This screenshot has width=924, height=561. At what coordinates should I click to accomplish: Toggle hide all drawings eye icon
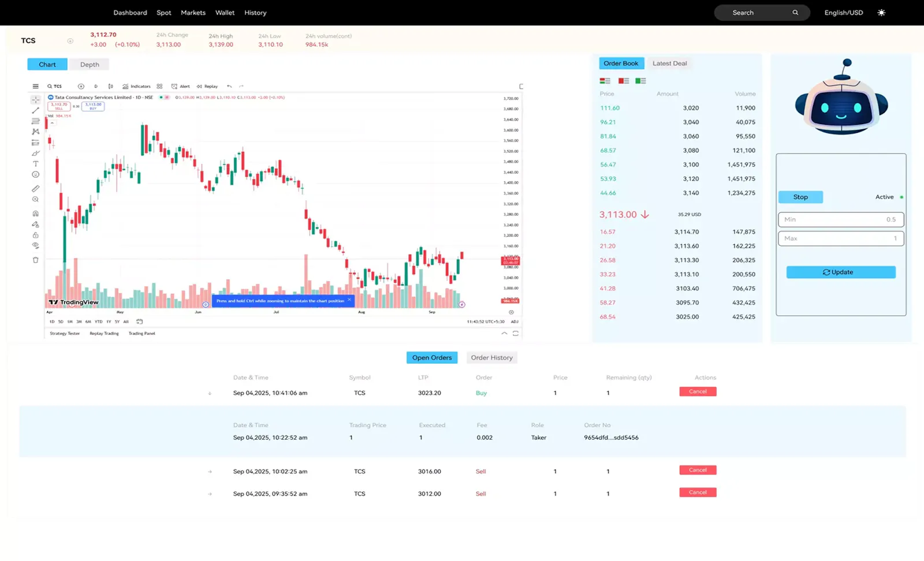(x=35, y=245)
